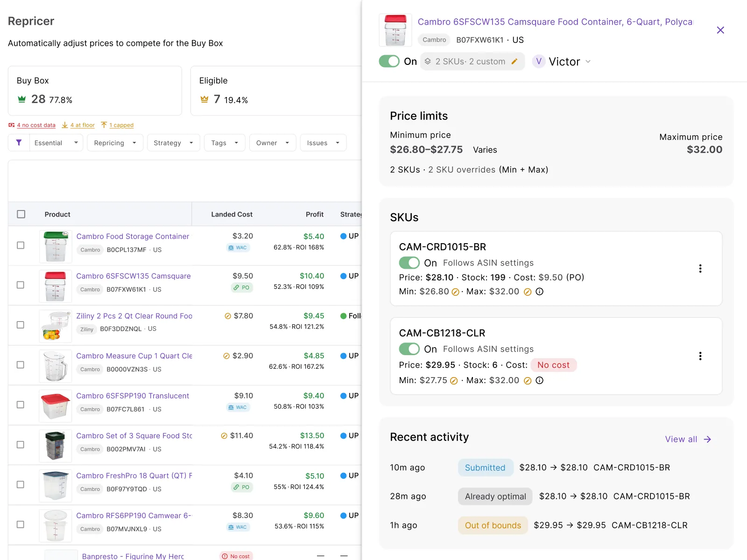Click the Landed Cost column header
Viewport: 747px width, 560px height.
[232, 215]
